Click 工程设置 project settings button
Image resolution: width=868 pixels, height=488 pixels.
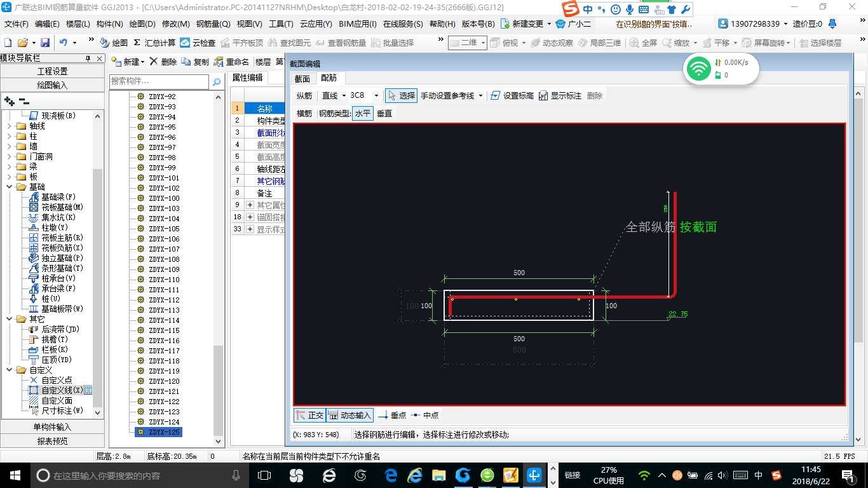click(x=52, y=71)
